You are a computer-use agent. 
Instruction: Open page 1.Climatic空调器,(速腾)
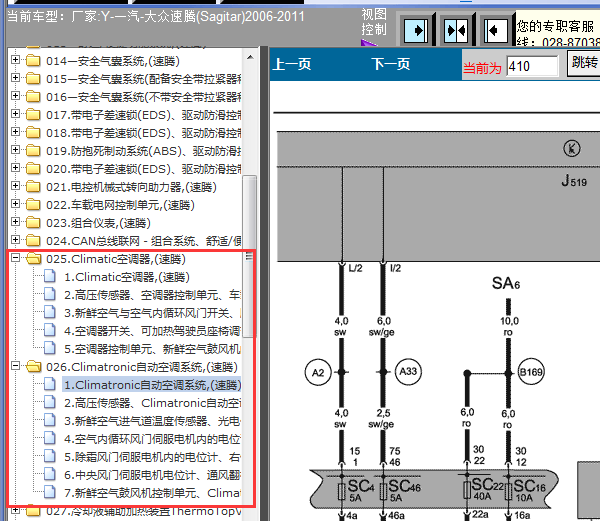coord(127,277)
